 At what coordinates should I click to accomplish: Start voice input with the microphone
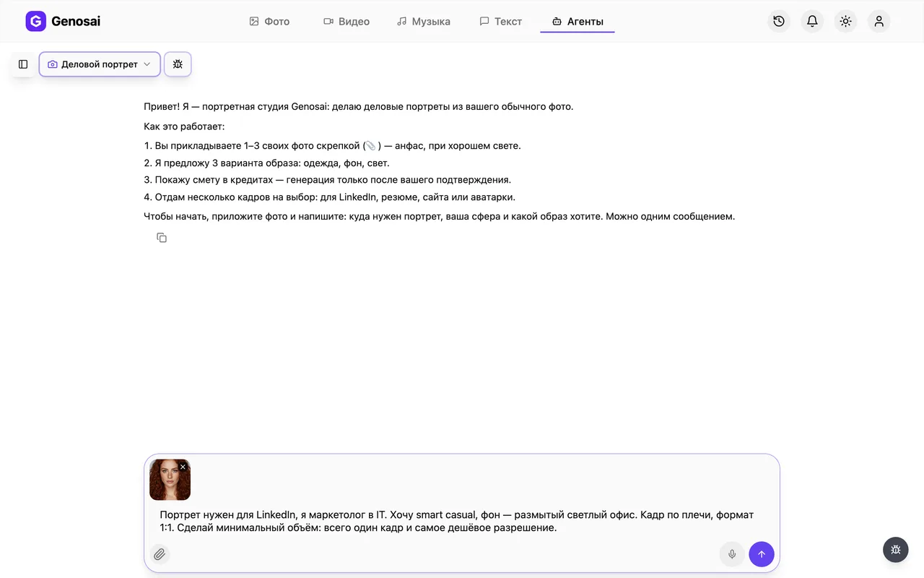(x=732, y=554)
